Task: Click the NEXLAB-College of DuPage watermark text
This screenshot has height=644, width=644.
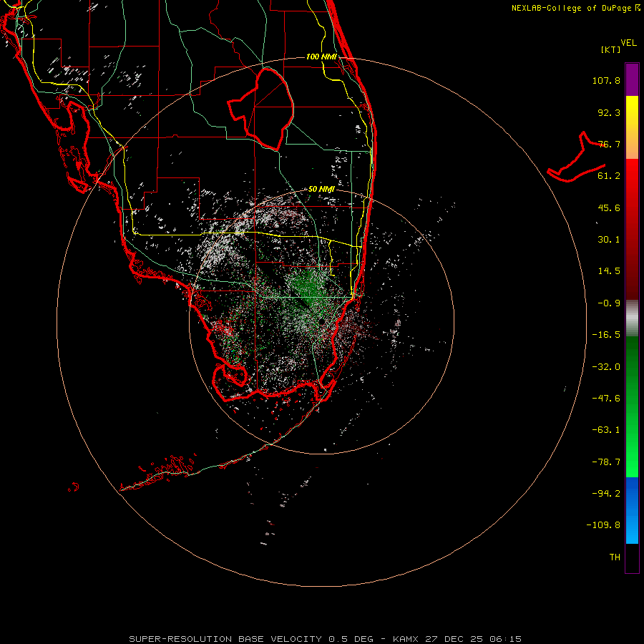Action: (x=575, y=8)
